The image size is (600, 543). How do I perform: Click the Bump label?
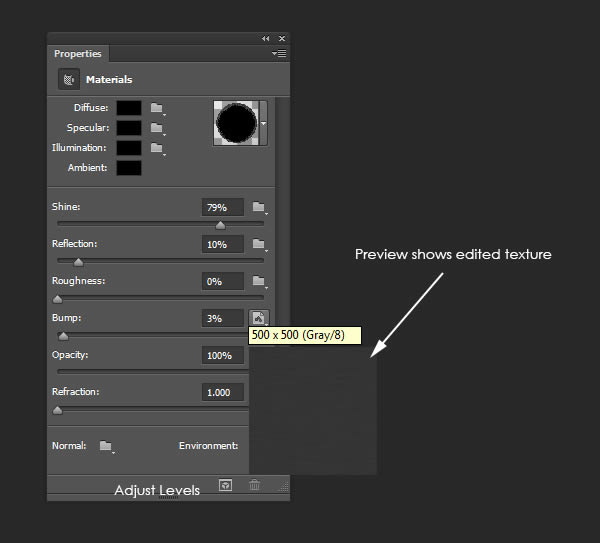(x=67, y=318)
